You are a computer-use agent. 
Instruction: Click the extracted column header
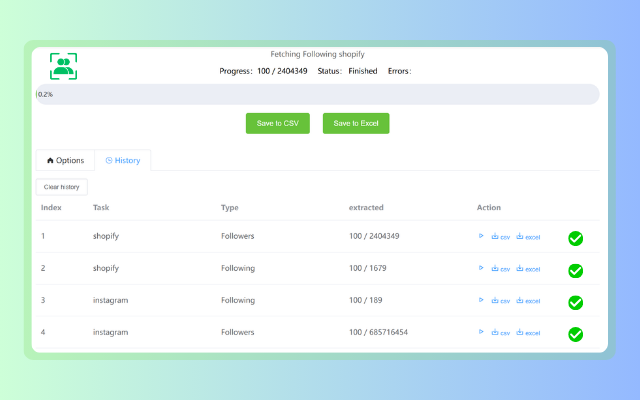[x=366, y=207]
